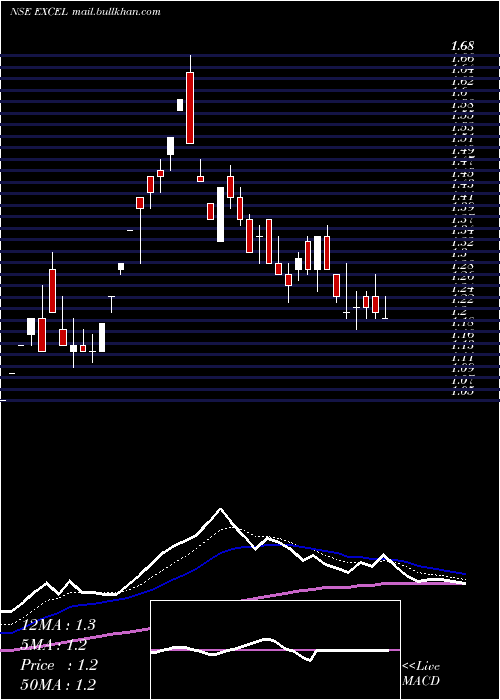This screenshot has width=500, height=700.
Task: Click the 50MA : 1.2 legend entry
Action: click(58, 684)
